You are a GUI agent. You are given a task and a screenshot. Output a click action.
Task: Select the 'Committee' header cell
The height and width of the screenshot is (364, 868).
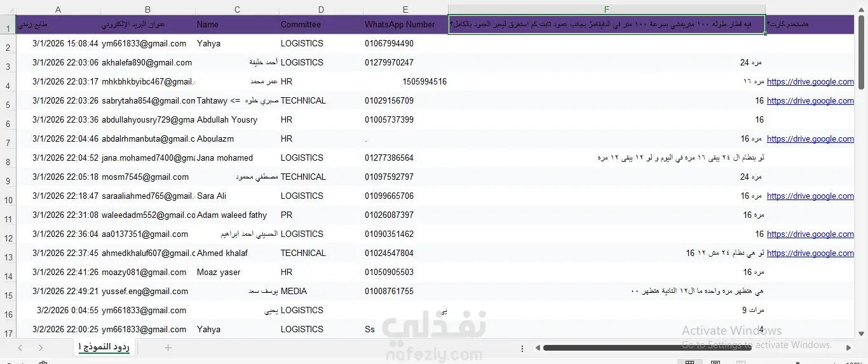click(x=321, y=25)
